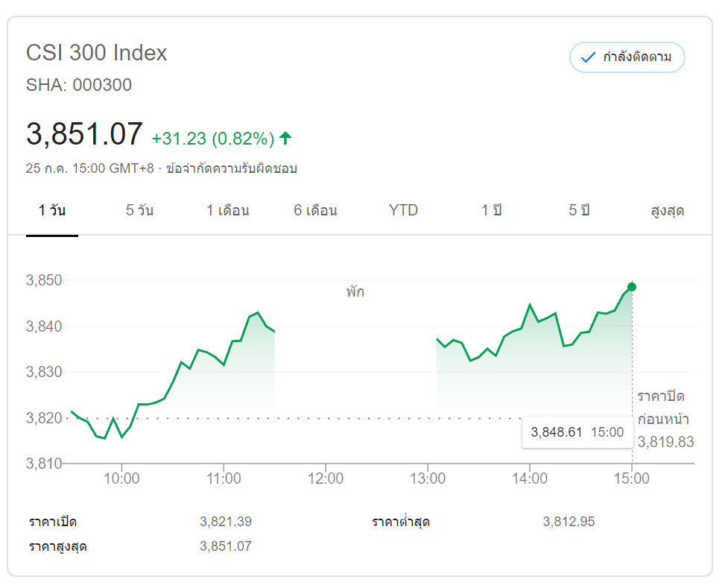Click the green up arrow icon
722x588 pixels.
coord(285,138)
